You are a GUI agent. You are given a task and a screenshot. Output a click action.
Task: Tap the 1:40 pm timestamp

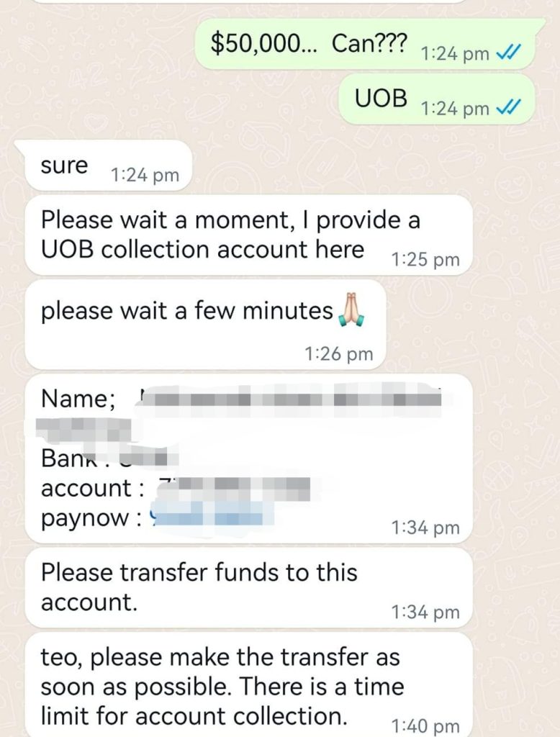425,725
